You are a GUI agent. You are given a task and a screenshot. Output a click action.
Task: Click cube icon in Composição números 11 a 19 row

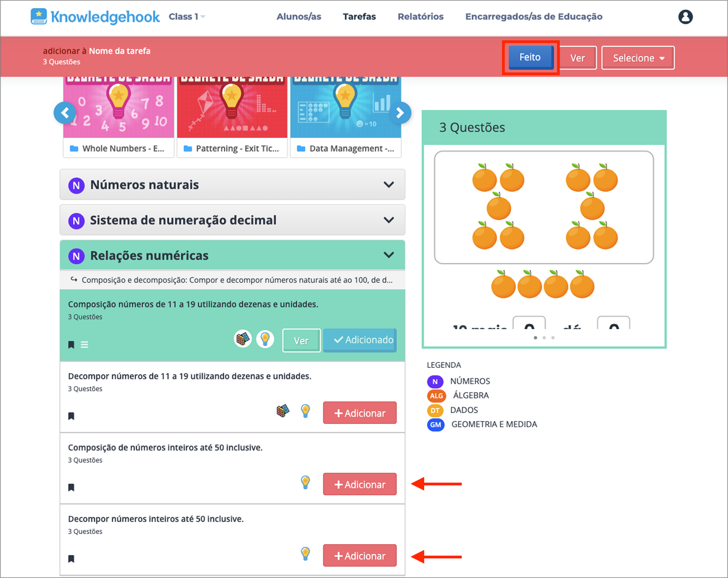(x=243, y=339)
